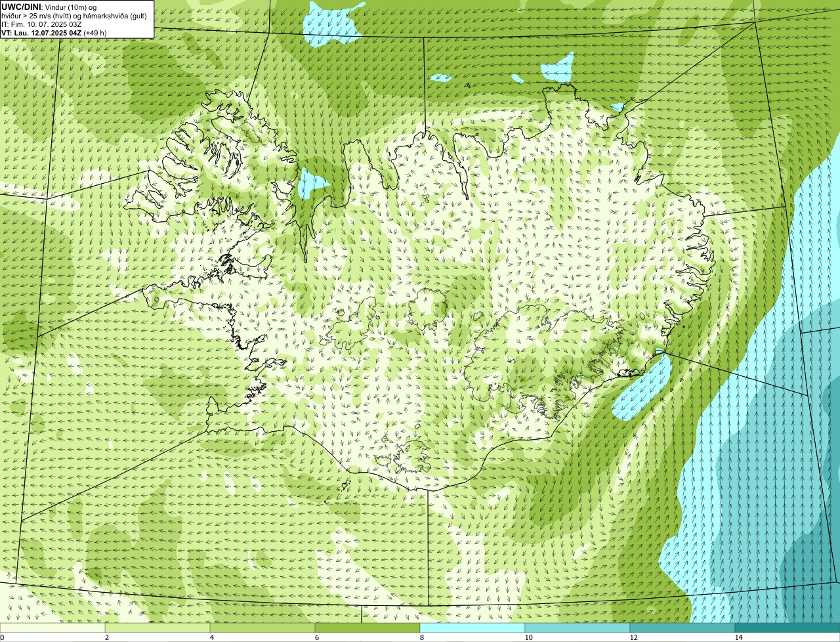Click the scale label '14'
The image size is (840, 642).
[738, 637]
